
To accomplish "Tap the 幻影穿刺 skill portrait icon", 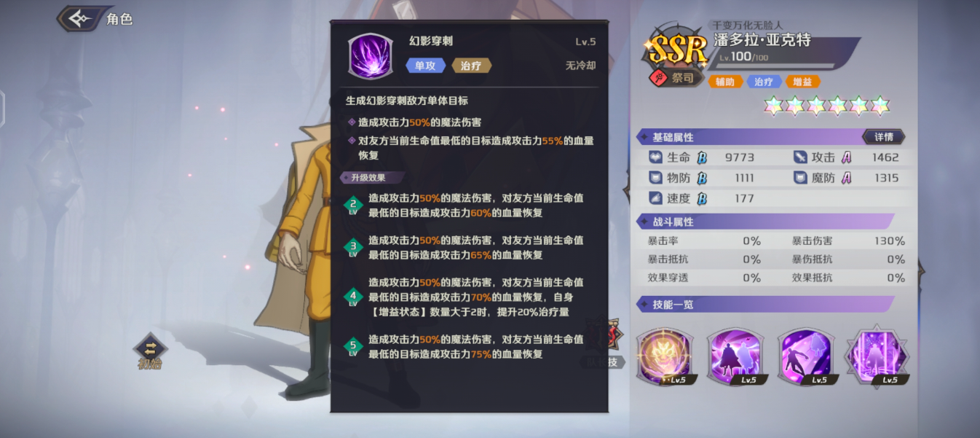I will pos(371,56).
